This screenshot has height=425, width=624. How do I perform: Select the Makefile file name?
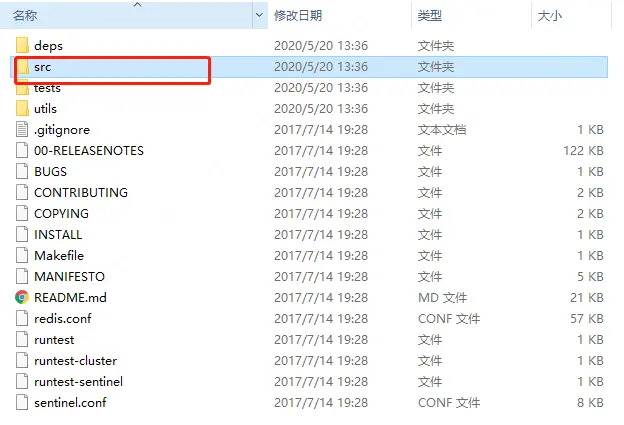tap(59, 255)
